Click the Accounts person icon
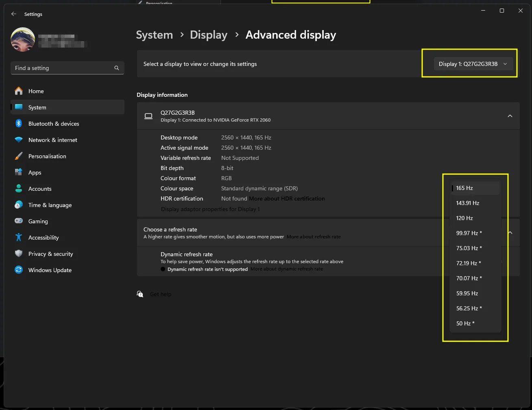 19,189
